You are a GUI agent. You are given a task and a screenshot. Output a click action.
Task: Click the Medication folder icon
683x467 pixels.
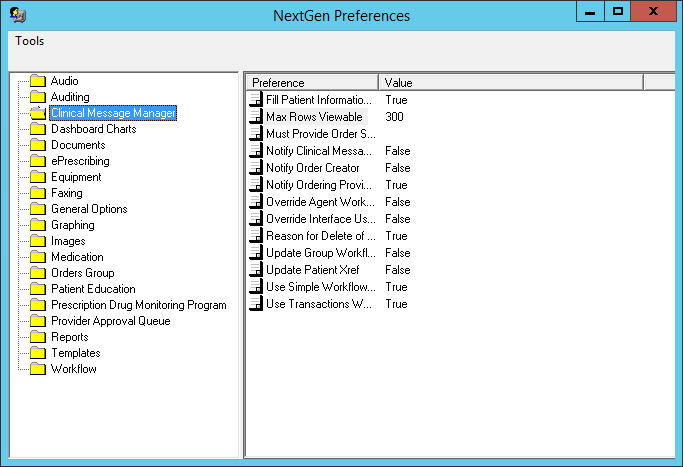tap(38, 257)
